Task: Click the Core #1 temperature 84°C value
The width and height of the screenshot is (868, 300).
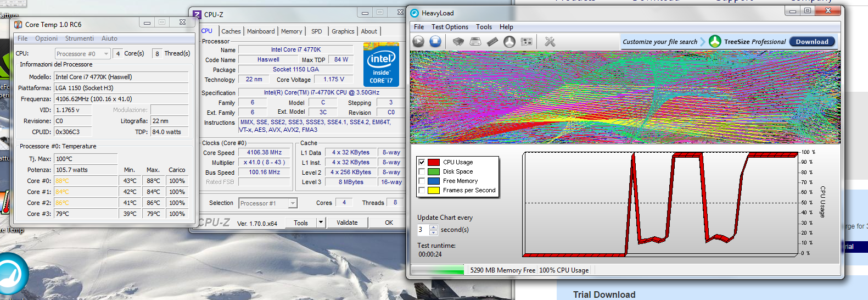Action: (x=86, y=192)
